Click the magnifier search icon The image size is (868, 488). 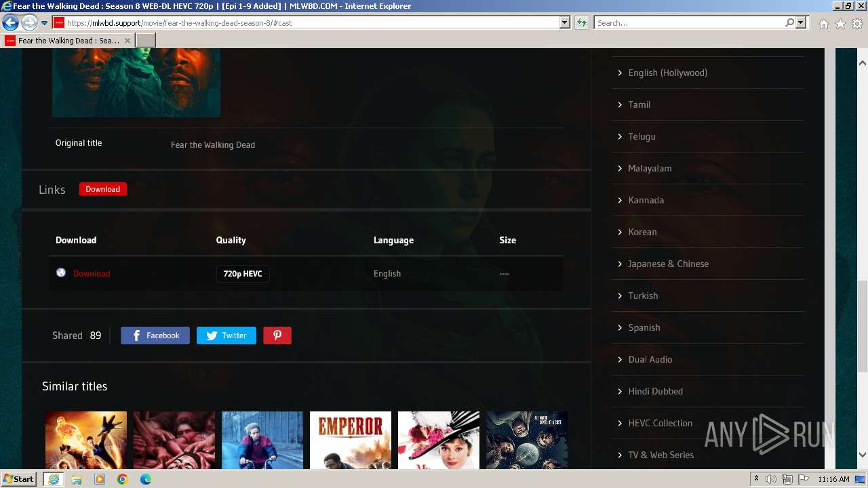tap(789, 22)
